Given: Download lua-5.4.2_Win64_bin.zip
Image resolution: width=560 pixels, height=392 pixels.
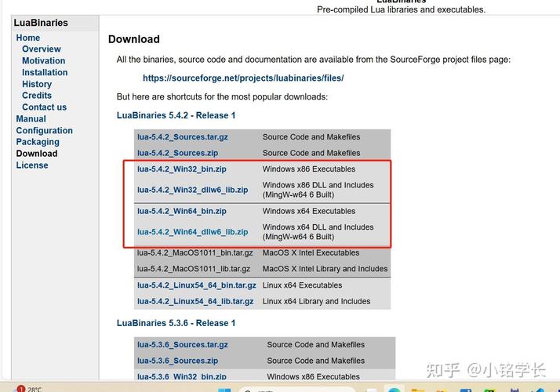Looking at the screenshot, I should tap(182, 212).
